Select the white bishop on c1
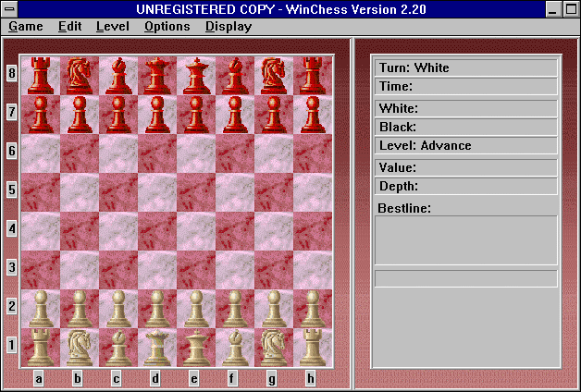This screenshot has width=581, height=392. 118,348
